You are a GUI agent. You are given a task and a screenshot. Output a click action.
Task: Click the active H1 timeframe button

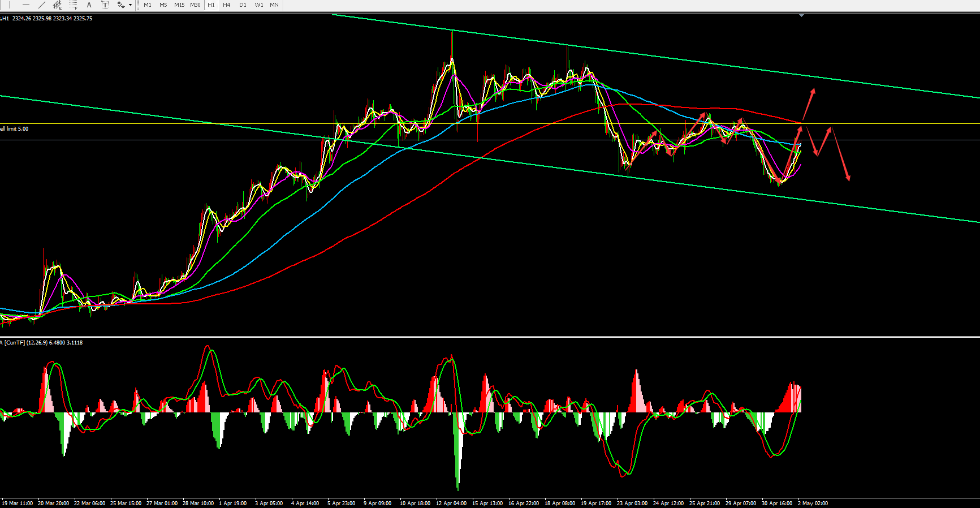tap(211, 5)
